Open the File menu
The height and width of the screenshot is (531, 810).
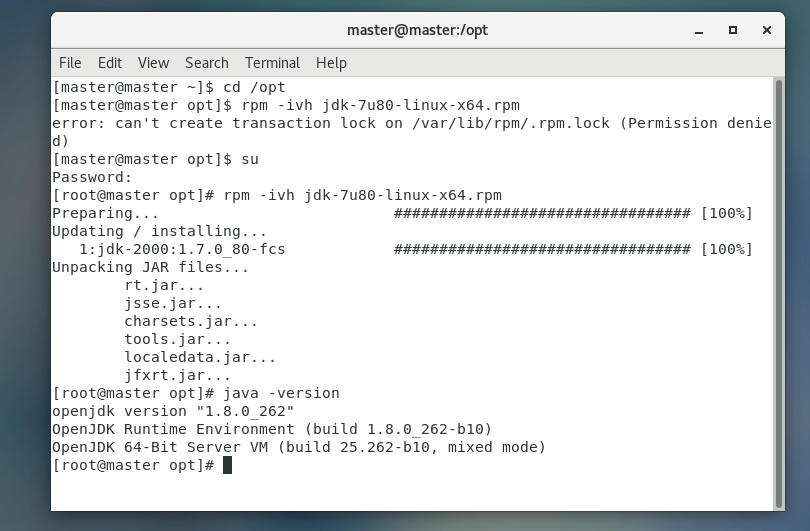pos(70,63)
